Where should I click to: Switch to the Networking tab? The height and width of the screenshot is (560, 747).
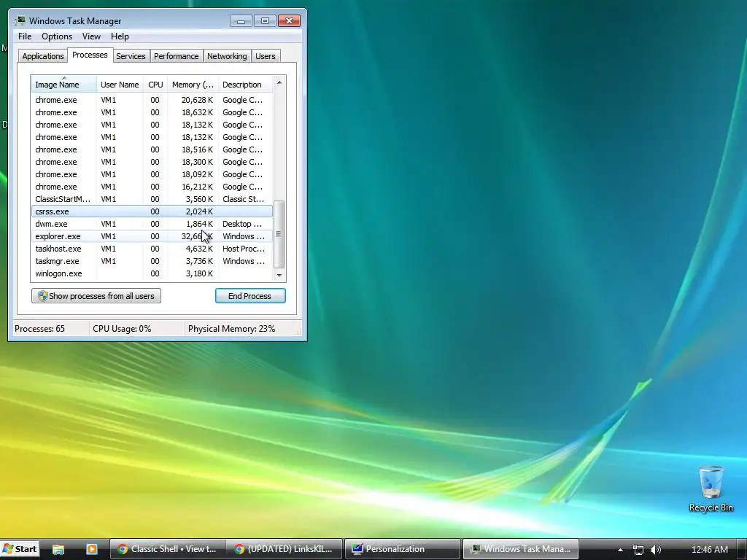pos(227,56)
